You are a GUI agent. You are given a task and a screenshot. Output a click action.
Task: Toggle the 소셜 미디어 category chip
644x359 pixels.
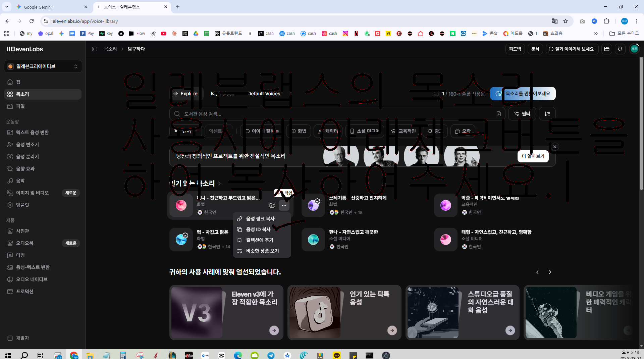[x=364, y=131]
